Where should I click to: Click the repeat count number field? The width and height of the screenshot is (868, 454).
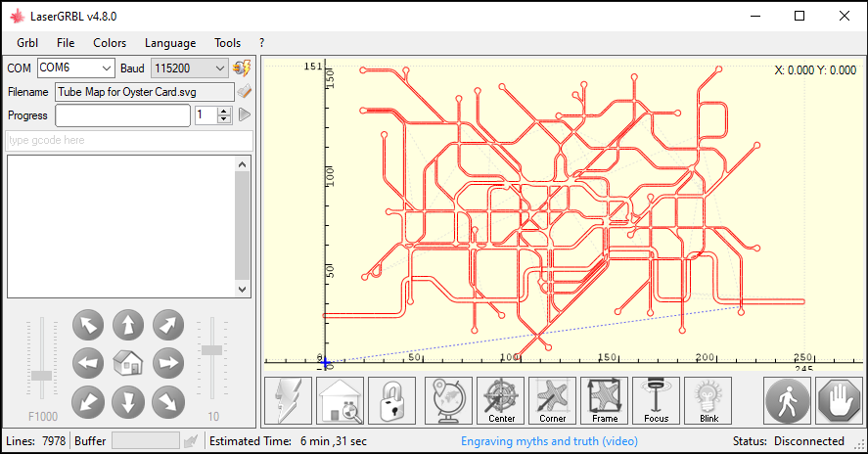click(206, 115)
